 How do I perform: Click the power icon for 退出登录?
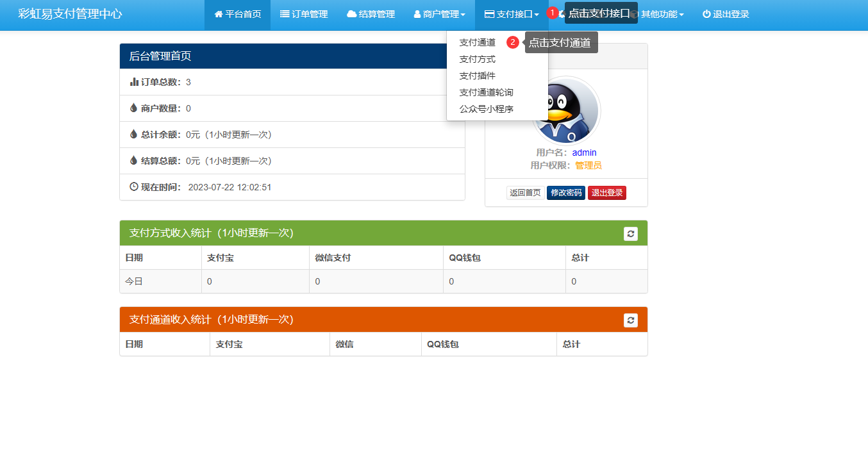point(706,14)
